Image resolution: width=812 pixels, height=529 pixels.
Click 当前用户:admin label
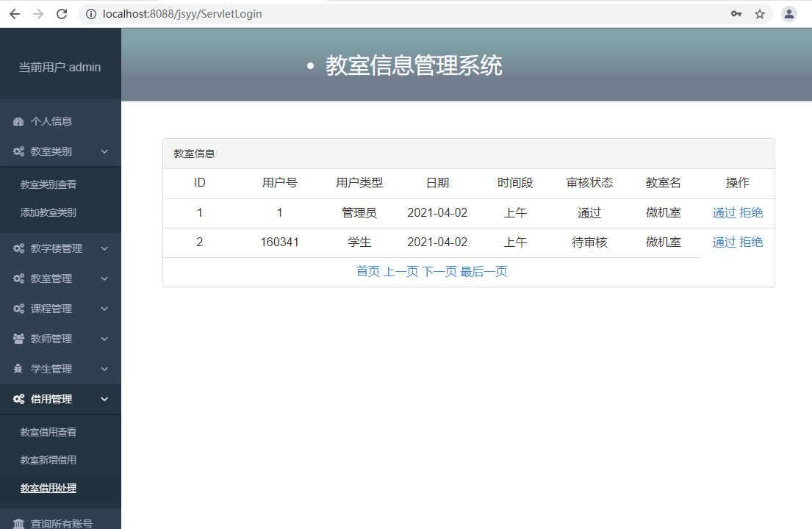point(60,68)
